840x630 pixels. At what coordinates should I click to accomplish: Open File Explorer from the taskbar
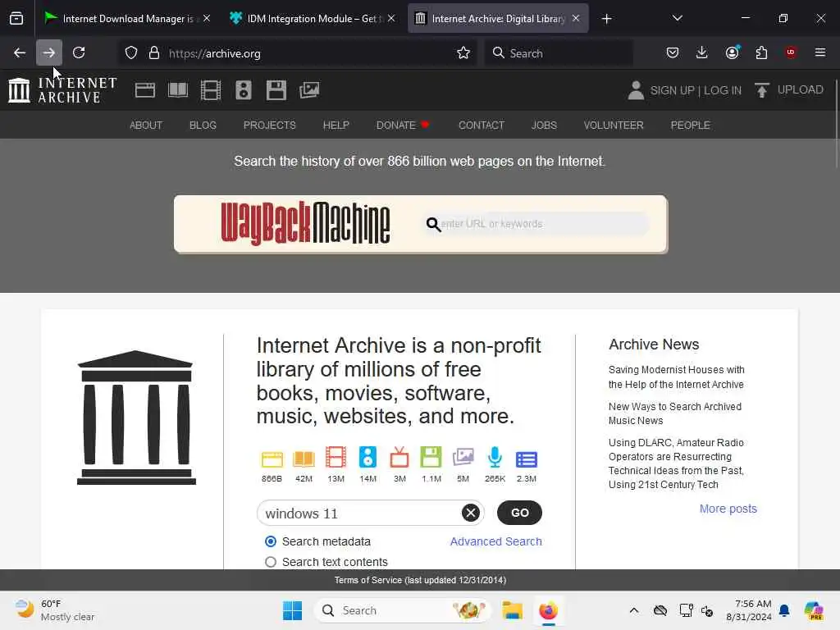[512, 610]
